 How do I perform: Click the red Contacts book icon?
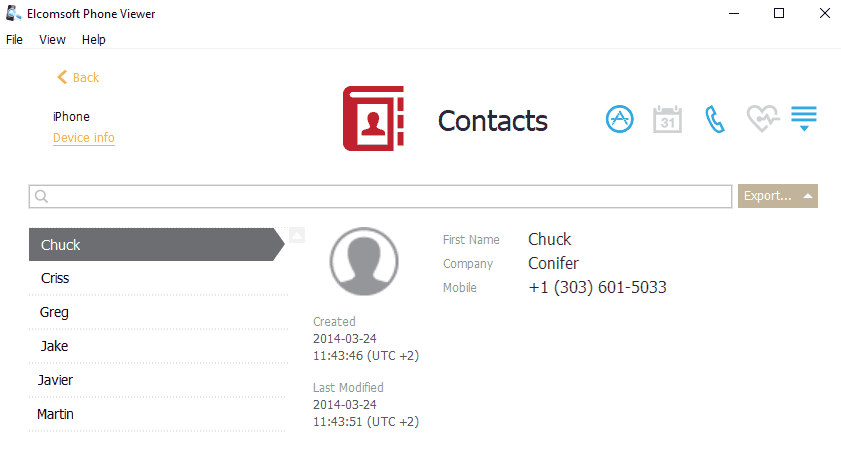pyautogui.click(x=373, y=120)
